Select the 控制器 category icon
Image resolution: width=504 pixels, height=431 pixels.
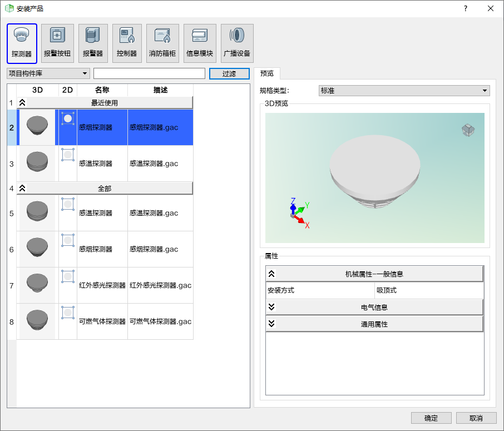tap(127, 43)
